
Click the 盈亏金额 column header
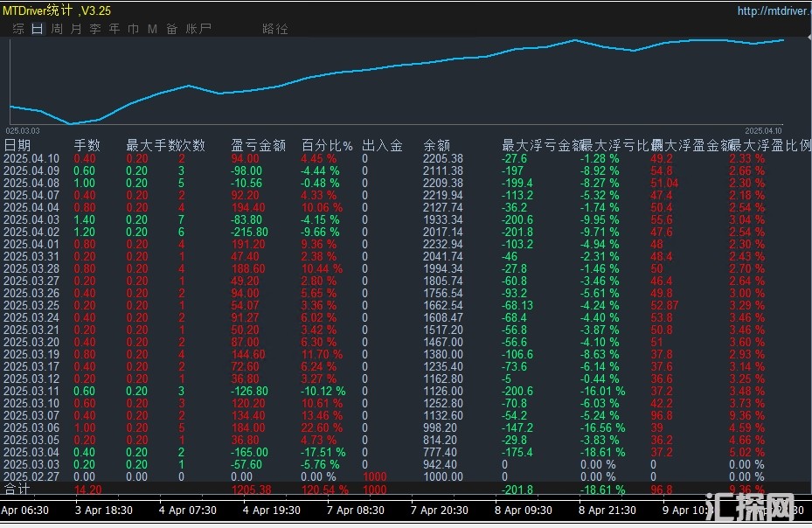pos(258,145)
